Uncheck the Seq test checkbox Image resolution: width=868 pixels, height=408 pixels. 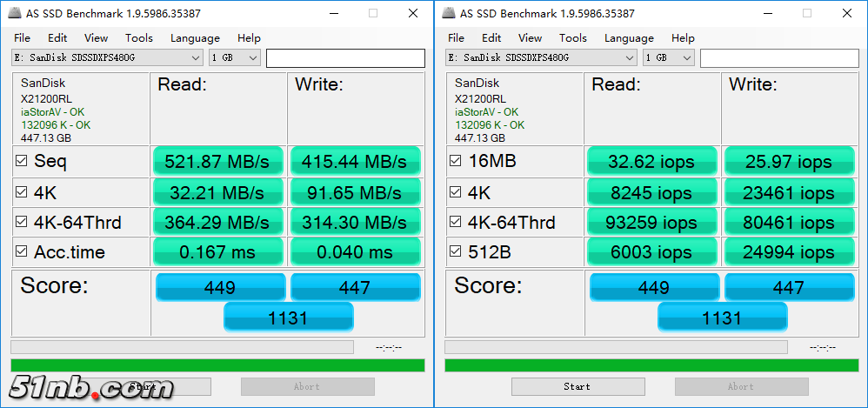[x=21, y=162]
